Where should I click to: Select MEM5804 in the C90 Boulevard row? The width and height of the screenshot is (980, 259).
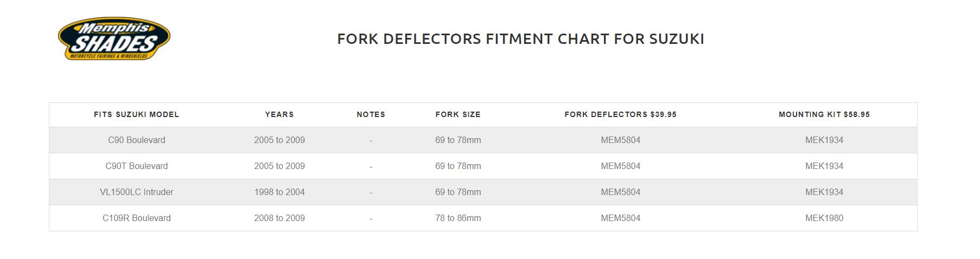pos(620,140)
